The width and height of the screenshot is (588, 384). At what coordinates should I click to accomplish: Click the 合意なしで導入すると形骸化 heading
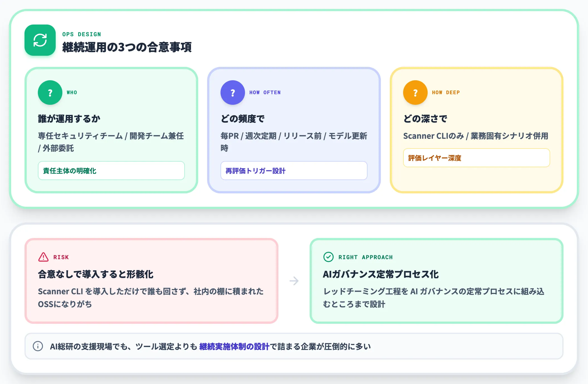pyautogui.click(x=95, y=274)
